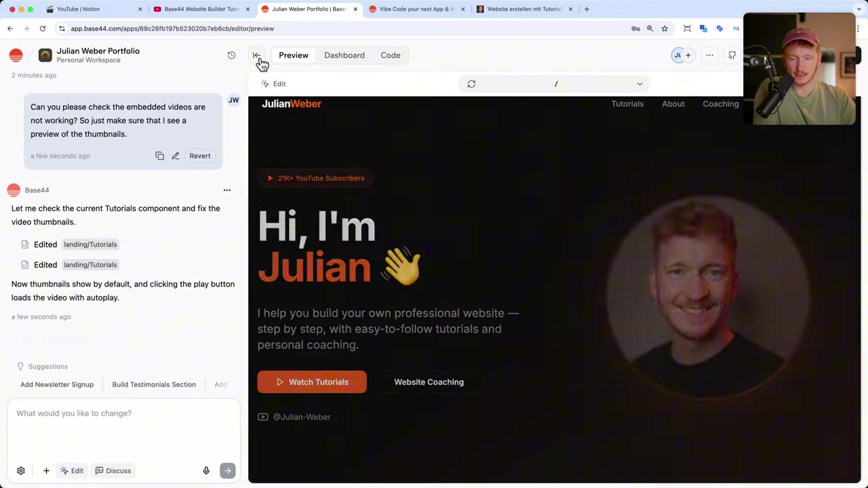Reload the browser page
The image size is (868, 488).
pos(42,28)
